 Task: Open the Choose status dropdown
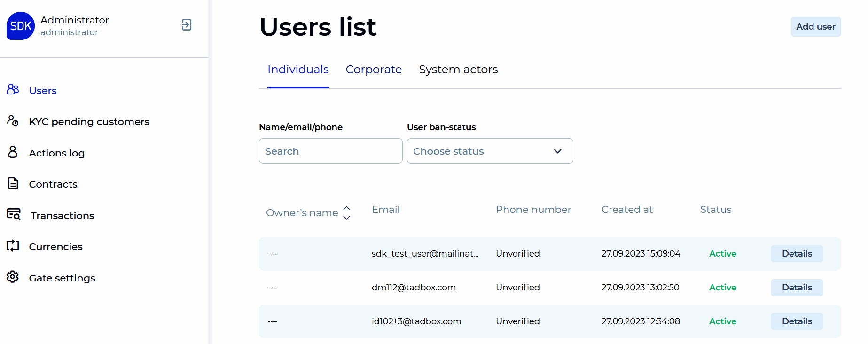coord(489,151)
